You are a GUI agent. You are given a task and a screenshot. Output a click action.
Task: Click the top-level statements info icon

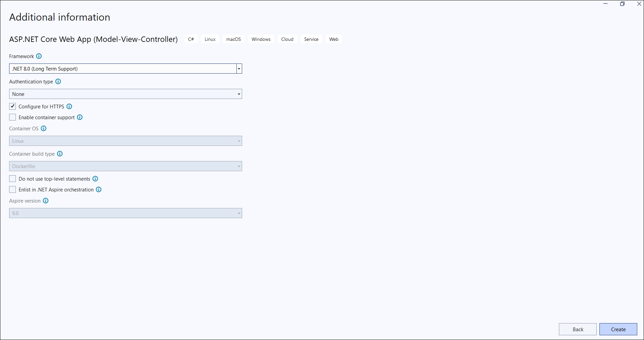(x=95, y=179)
